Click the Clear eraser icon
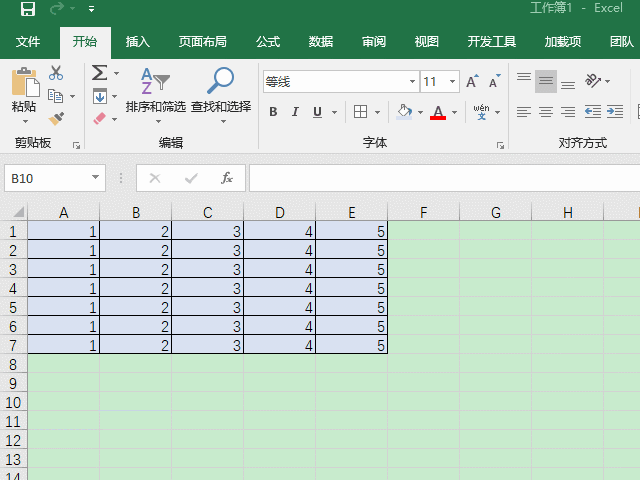 pos(99,118)
